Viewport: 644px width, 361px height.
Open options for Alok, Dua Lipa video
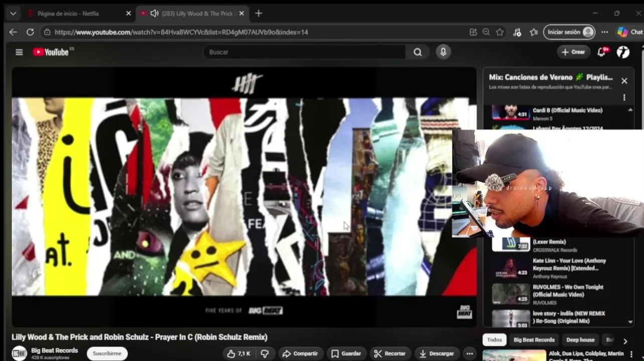[x=631, y=354]
